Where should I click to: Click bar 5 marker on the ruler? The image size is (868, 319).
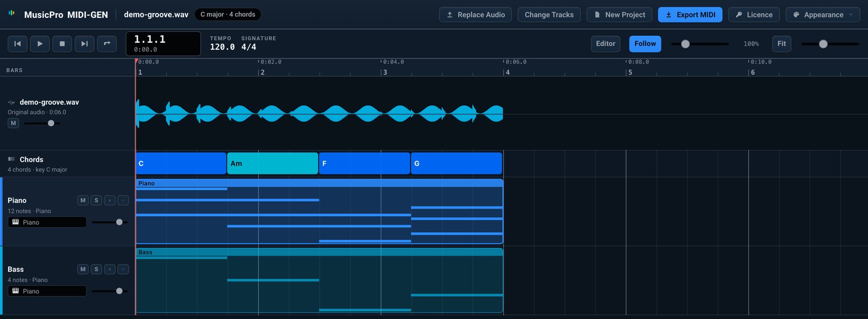coord(630,72)
